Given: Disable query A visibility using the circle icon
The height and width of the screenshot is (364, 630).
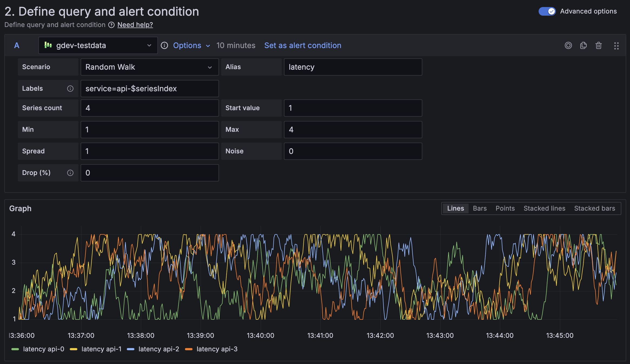Looking at the screenshot, I should 568,45.
